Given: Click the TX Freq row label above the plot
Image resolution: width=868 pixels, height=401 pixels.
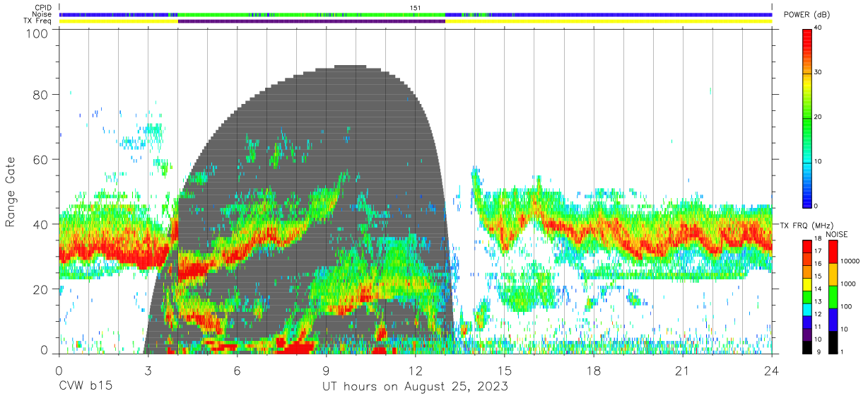Looking at the screenshot, I should click(38, 21).
